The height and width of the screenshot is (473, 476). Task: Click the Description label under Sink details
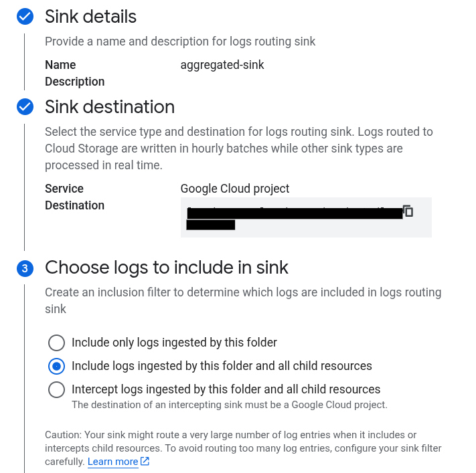pos(75,82)
